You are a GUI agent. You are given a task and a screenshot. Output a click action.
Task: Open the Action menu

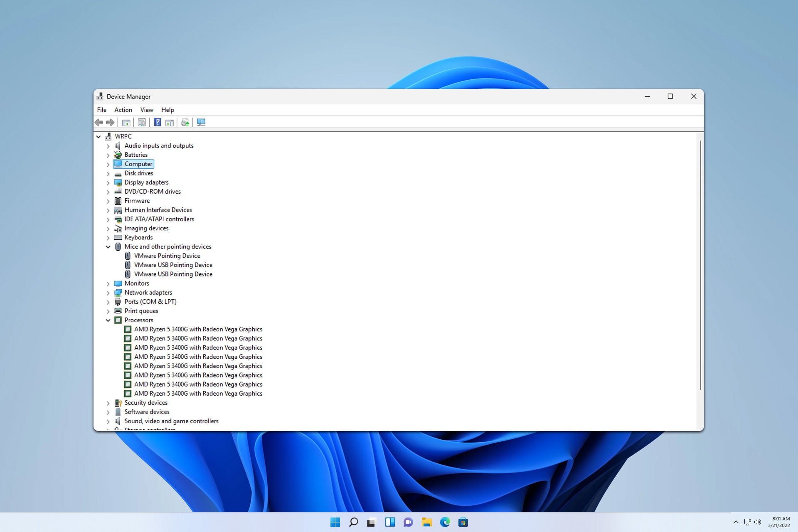(x=123, y=110)
